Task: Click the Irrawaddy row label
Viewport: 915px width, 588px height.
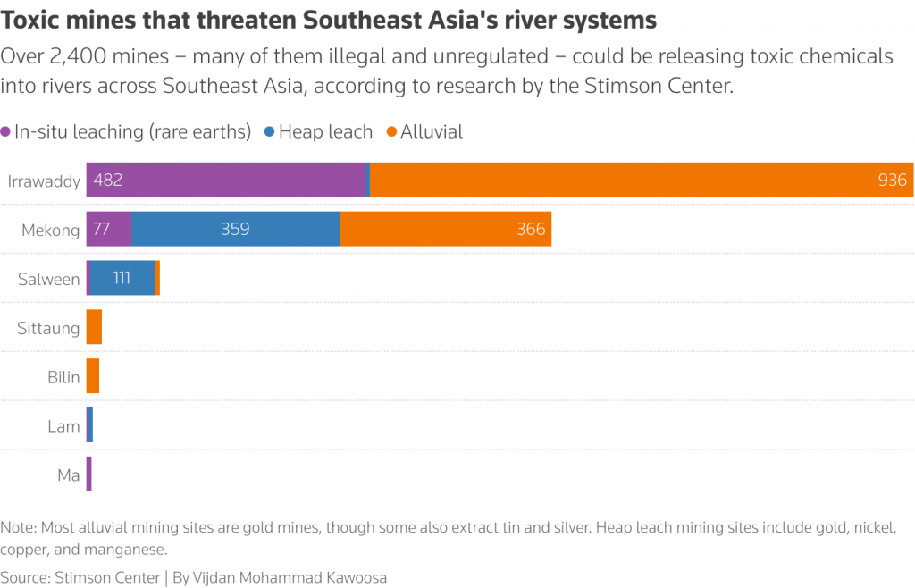Action: click(x=44, y=181)
